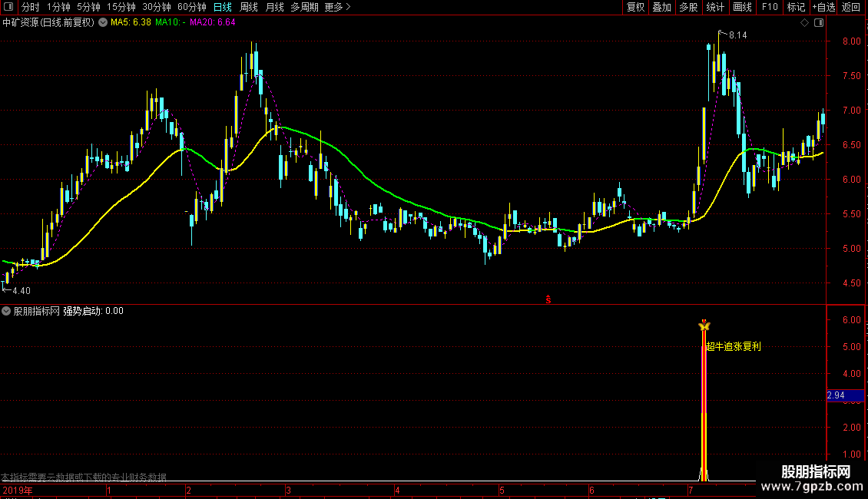Expand the 更多 periods menu
This screenshot has height=499, width=868.
pyautogui.click(x=337, y=7)
